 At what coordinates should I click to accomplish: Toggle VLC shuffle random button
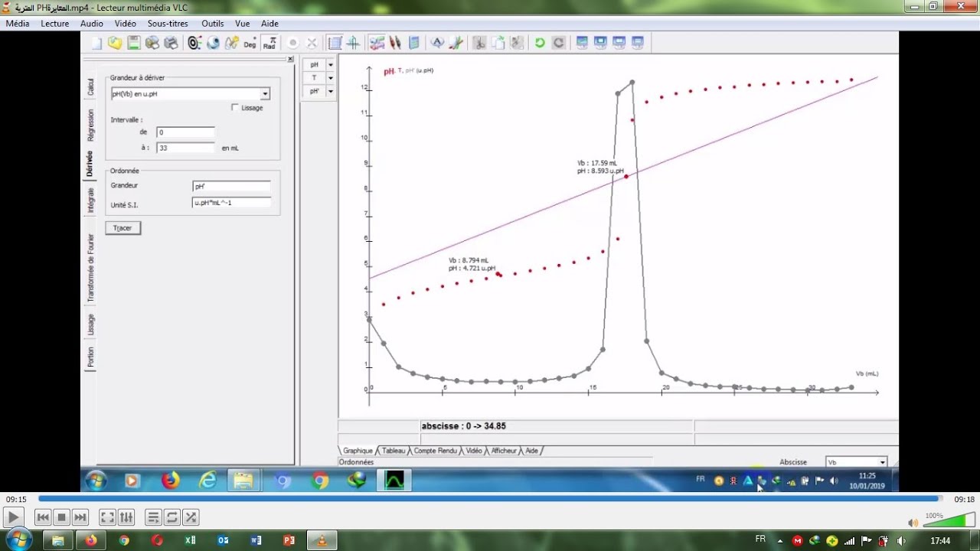tap(191, 517)
